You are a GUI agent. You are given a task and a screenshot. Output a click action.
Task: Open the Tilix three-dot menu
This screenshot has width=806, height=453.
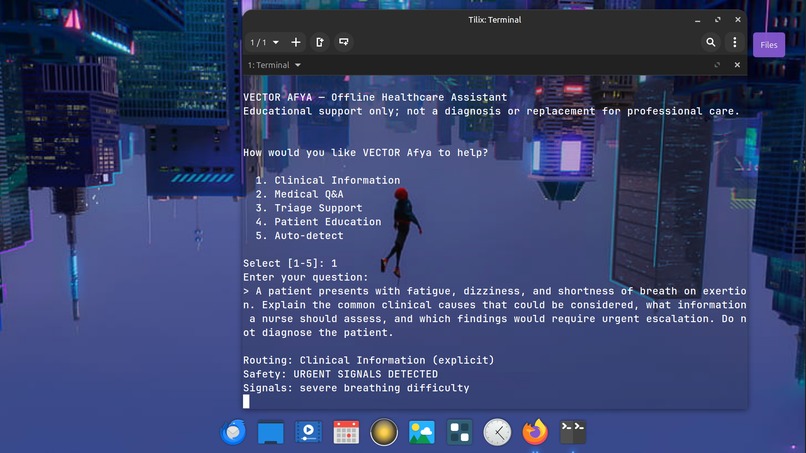(735, 42)
